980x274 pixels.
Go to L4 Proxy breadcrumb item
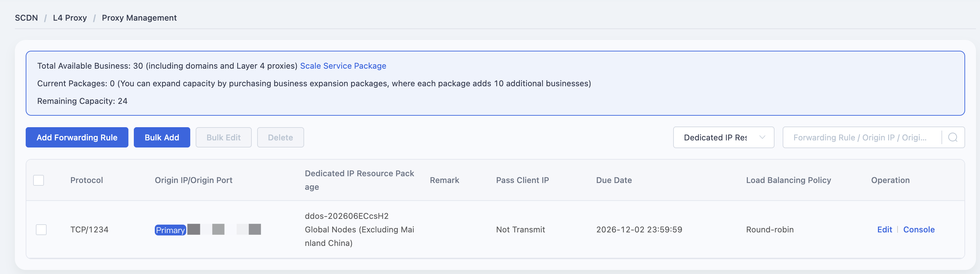coord(70,18)
